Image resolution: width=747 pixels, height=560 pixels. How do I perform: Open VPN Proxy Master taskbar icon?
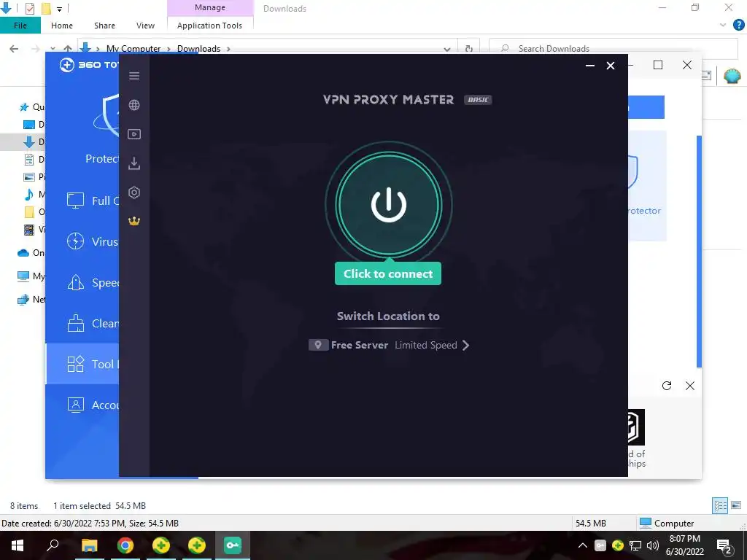[x=233, y=545]
